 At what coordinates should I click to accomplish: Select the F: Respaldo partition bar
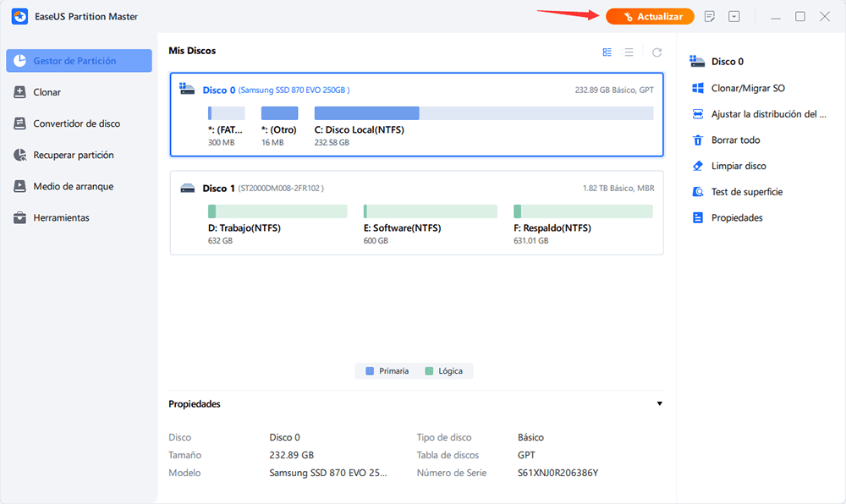(x=583, y=211)
